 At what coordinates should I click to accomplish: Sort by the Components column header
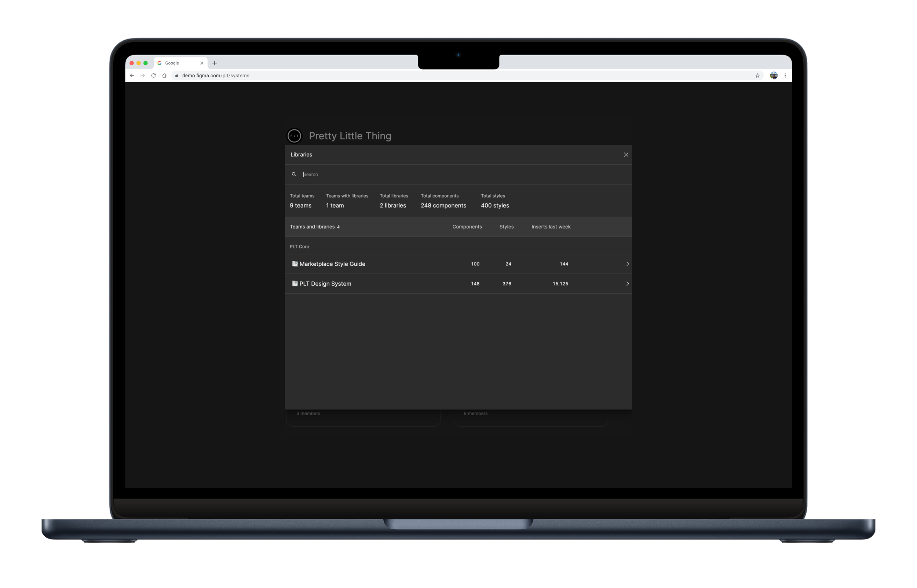[467, 227]
